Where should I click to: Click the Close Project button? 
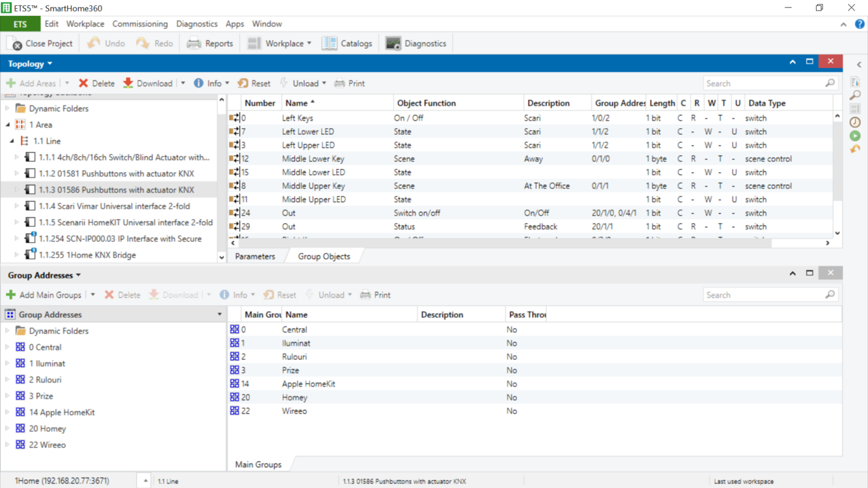[x=40, y=43]
